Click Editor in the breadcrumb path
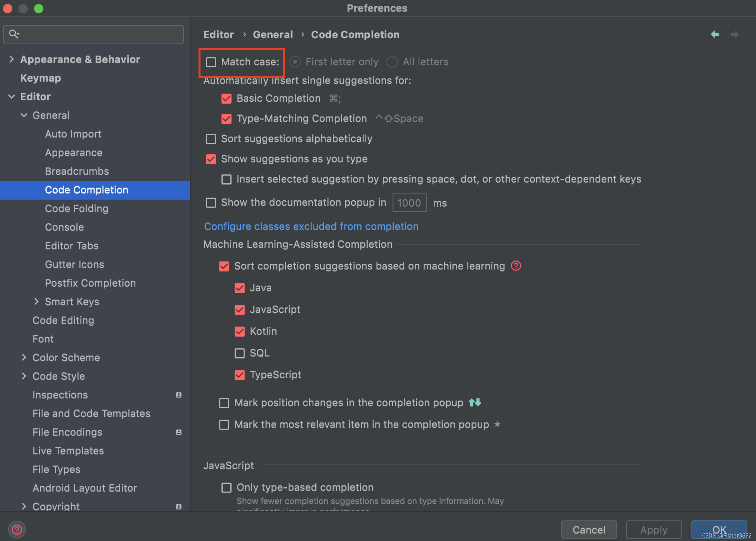This screenshot has width=756, height=541. point(219,35)
